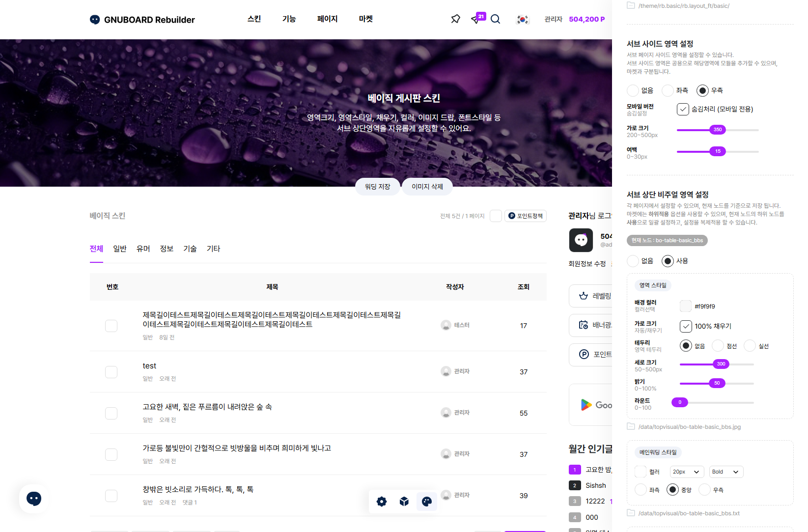Click the GNUBOARD Rebuilder logo icon

[x=95, y=20]
